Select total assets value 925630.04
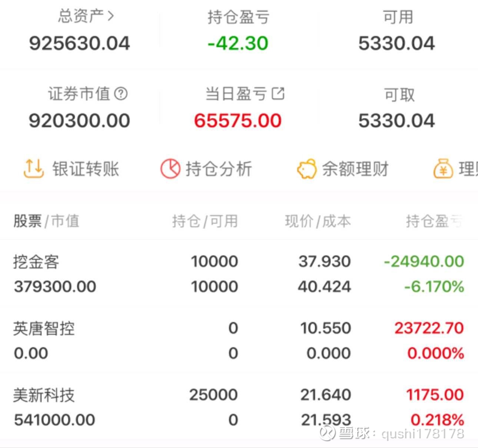This screenshot has height=448, width=478. 80,43
